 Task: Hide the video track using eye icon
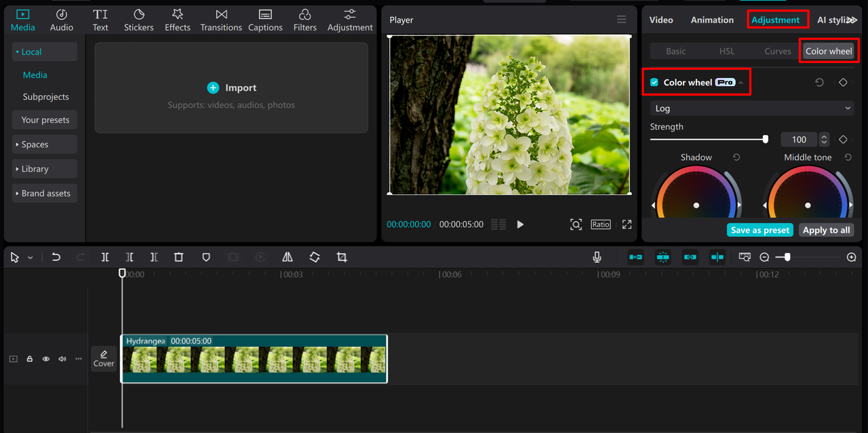[x=46, y=359]
